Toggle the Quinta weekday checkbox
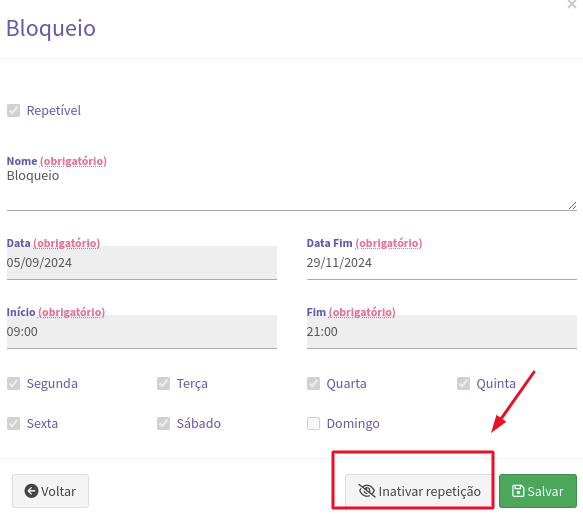This screenshot has width=583, height=514. point(463,383)
